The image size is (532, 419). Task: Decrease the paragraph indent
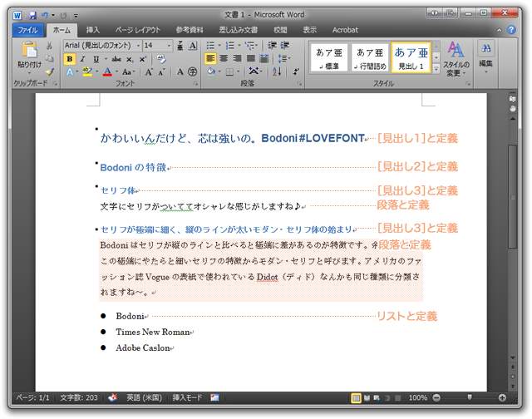click(272, 46)
